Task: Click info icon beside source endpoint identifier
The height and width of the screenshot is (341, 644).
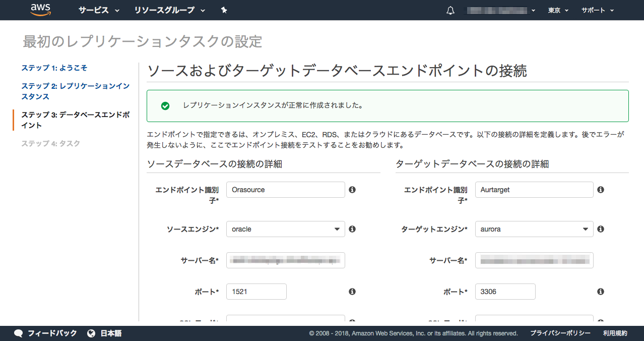Action: click(x=352, y=190)
